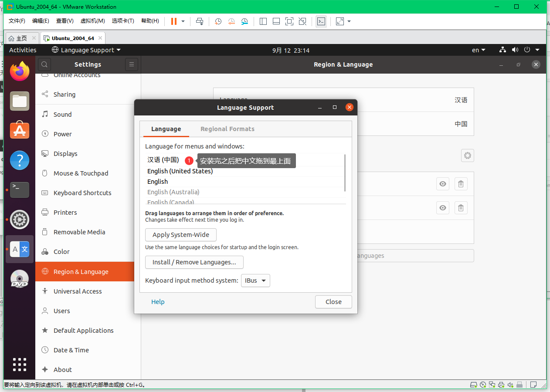
Task: Open Ubuntu Software from the dock
Action: click(x=20, y=131)
